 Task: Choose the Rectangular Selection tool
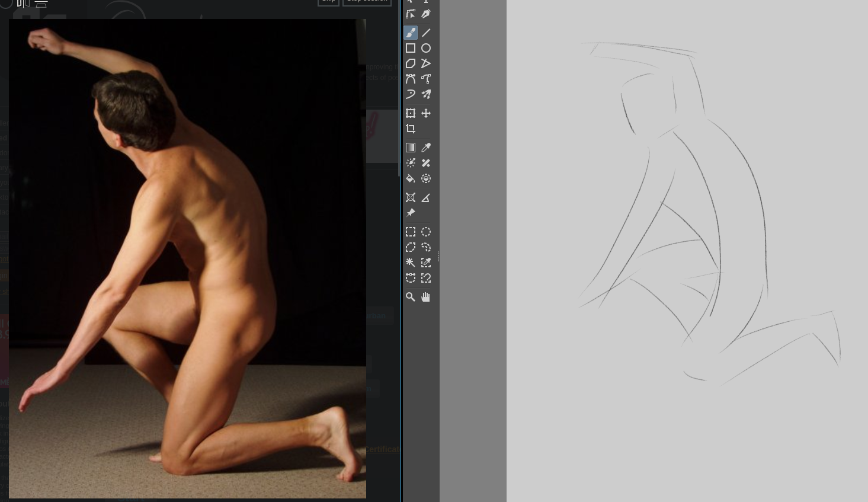411,232
